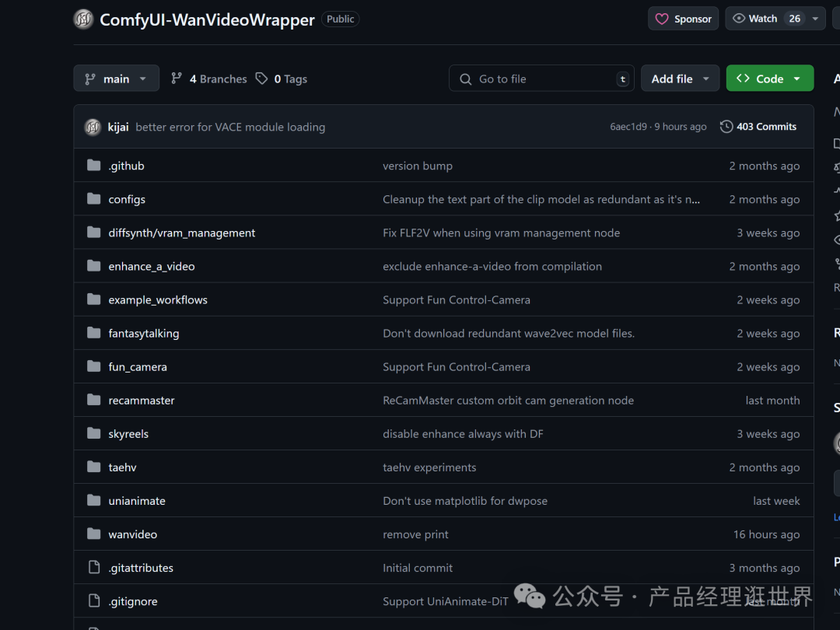Click the folder icon for diffsynth/vram_management

click(x=94, y=233)
